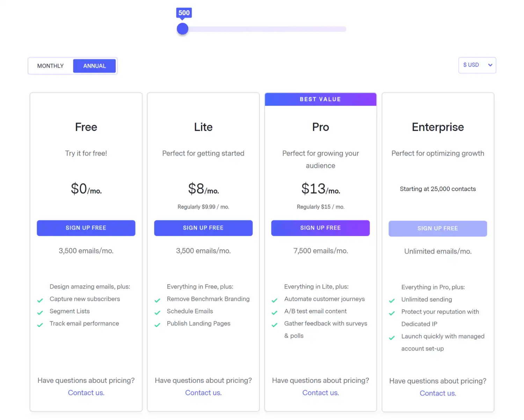Click checkmark beside Remove Benchmark Branding

158,300
